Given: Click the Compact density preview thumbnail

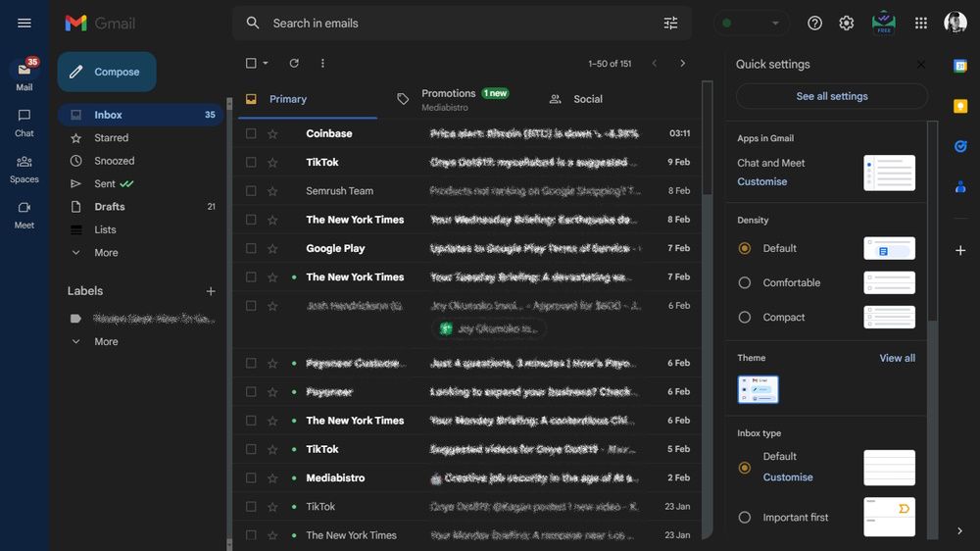Looking at the screenshot, I should 889,317.
